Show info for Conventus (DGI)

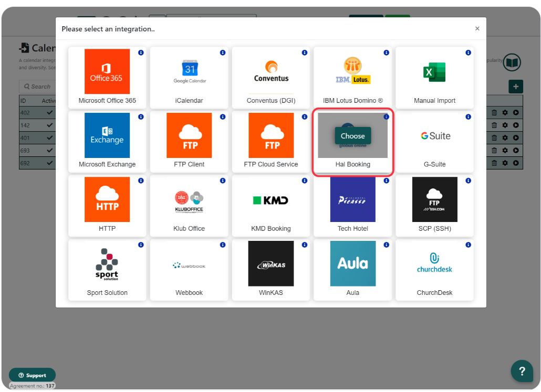point(304,53)
